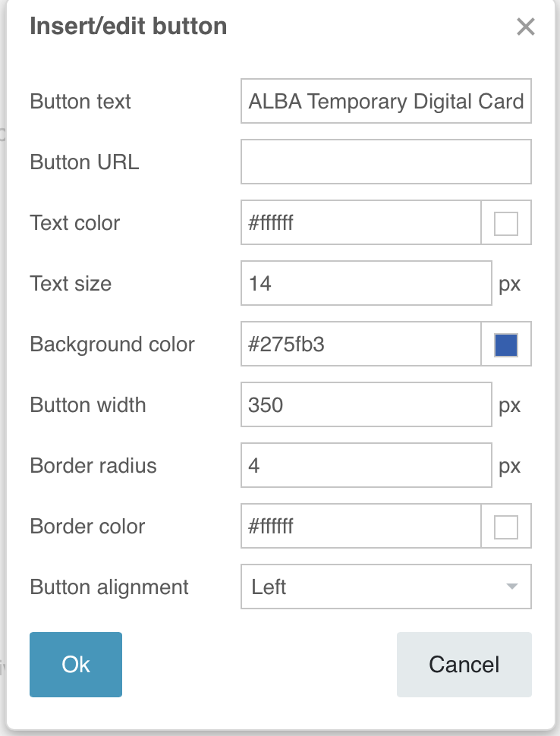
Task: Close the Insert/edit button dialog
Action: [x=525, y=27]
